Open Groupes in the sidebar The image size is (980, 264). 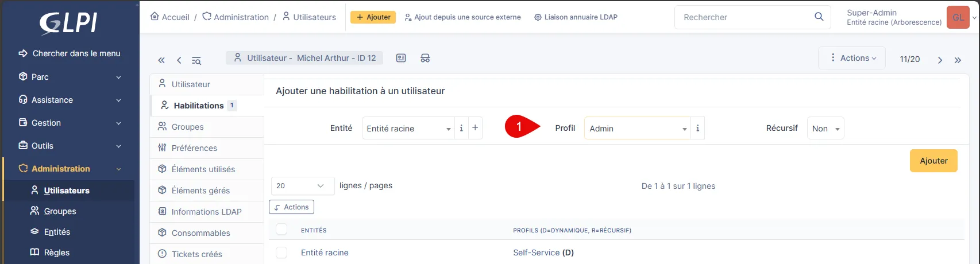pos(69,211)
